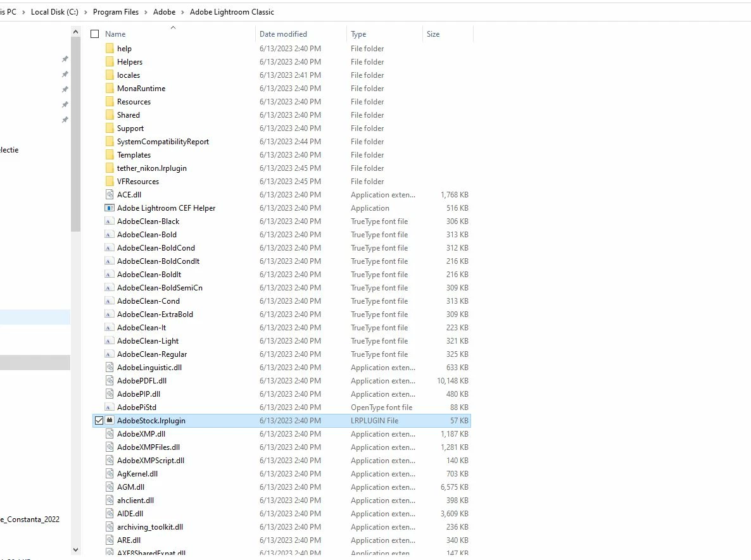751x560 pixels.
Task: Expand breadcrumb arrow after Local Disk (C:)
Action: pyautogui.click(x=85, y=12)
